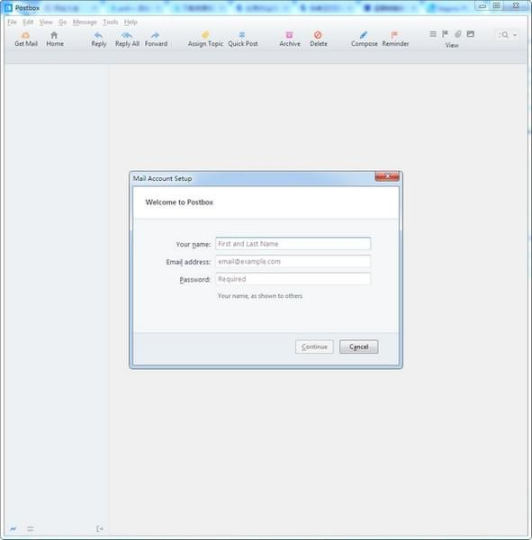Open the search options dropdown arrow
This screenshot has width=532, height=540.
515,35
